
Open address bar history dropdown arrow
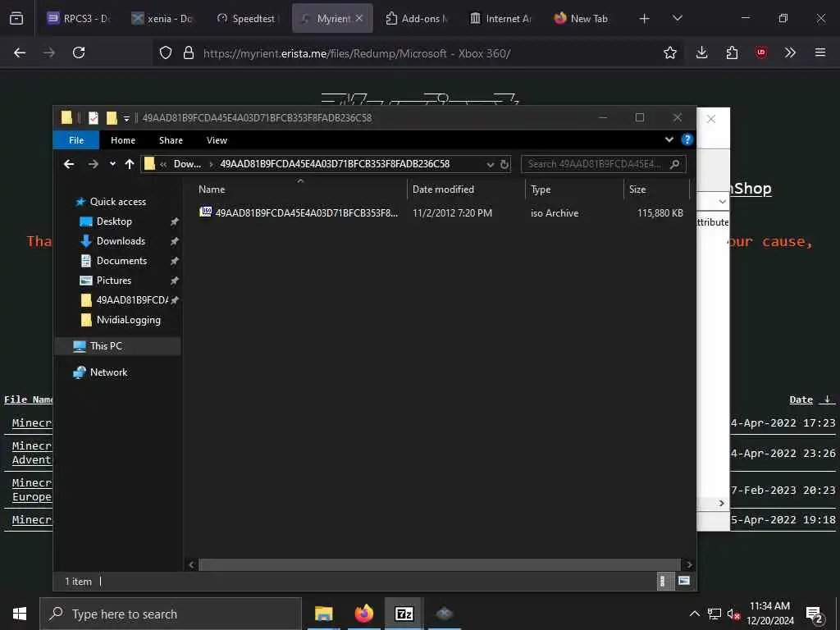[x=490, y=164]
